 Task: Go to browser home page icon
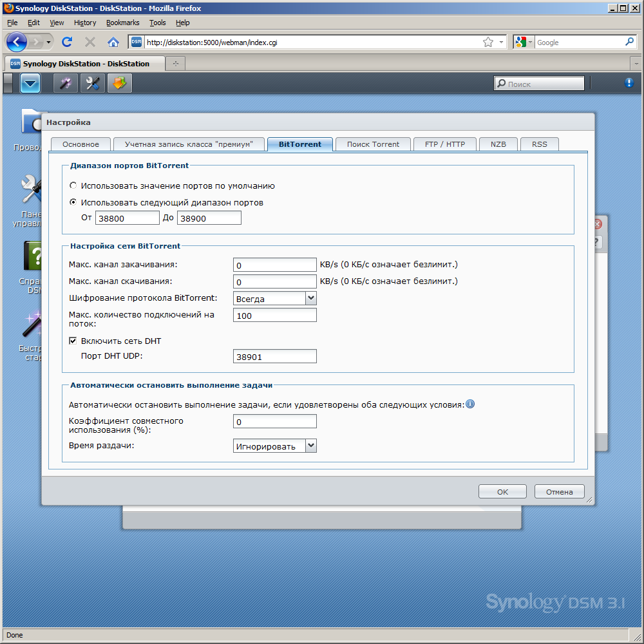pyautogui.click(x=113, y=42)
